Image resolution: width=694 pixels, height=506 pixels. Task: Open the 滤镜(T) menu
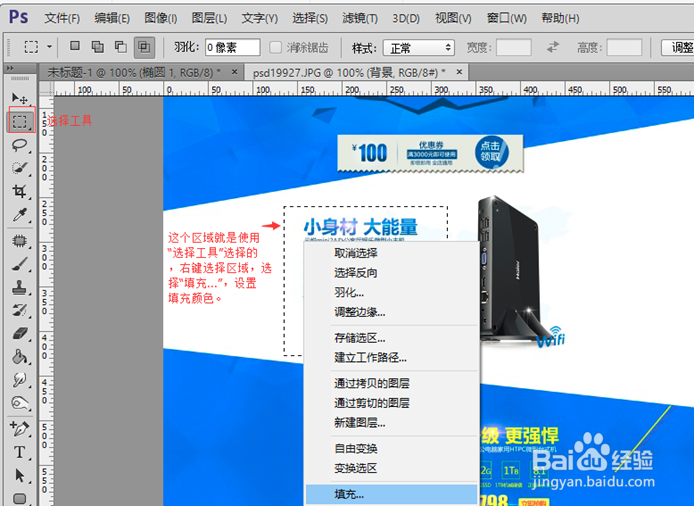(360, 18)
